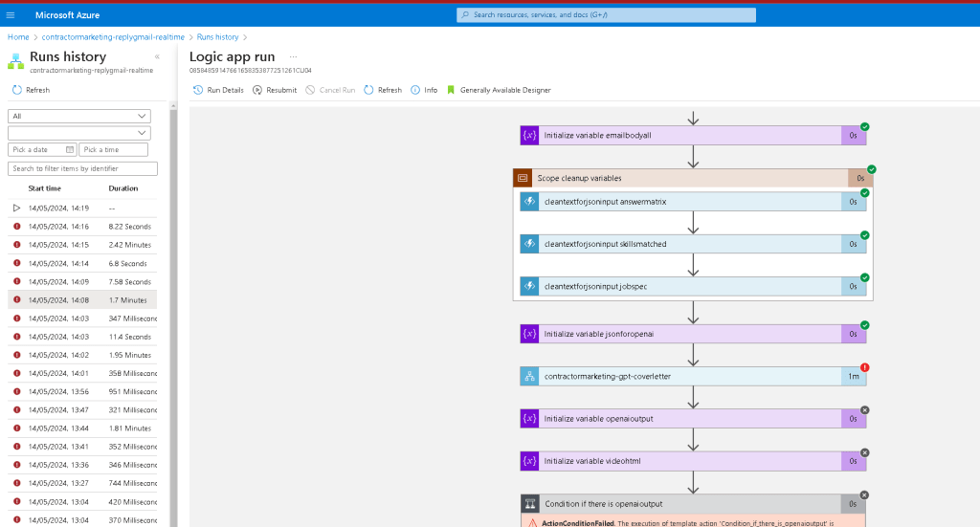The height and width of the screenshot is (527, 980).
Task: Select the run with 11.4 Seconds duration
Action: pos(82,337)
